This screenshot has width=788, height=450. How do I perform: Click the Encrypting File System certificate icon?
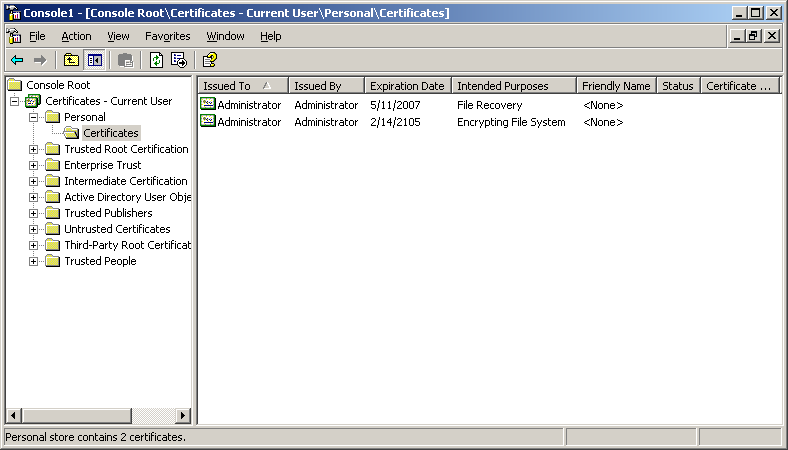coord(208,121)
